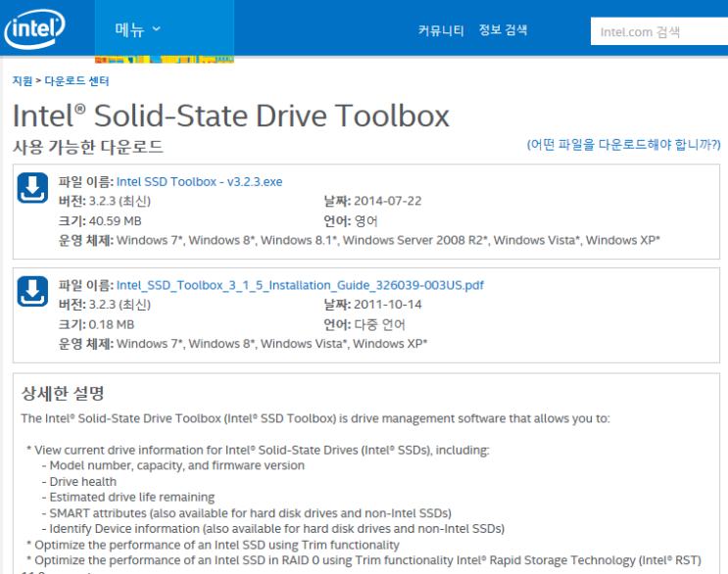
Task: Select language value '다중 언어'
Action: [380, 324]
